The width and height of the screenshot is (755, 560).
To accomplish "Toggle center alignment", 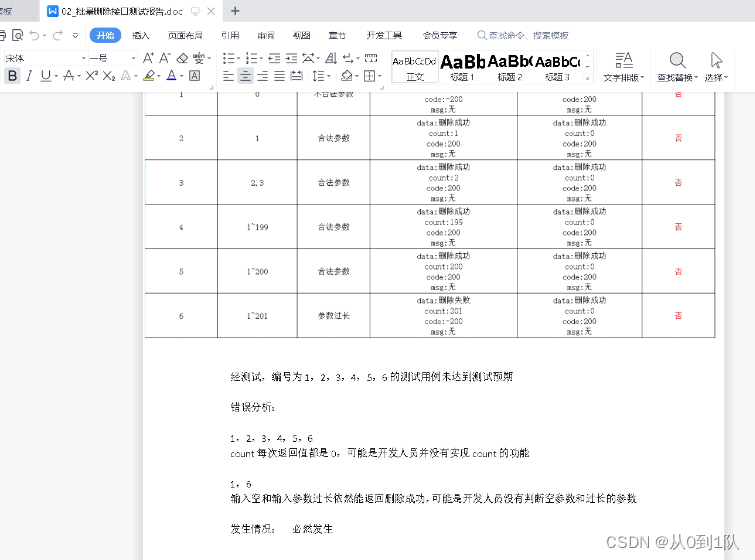I will (x=245, y=76).
